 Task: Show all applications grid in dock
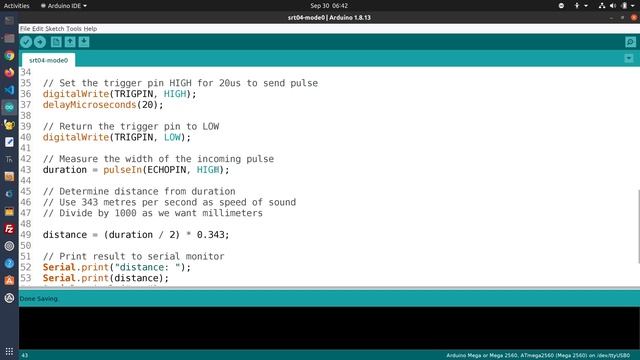(x=9, y=351)
